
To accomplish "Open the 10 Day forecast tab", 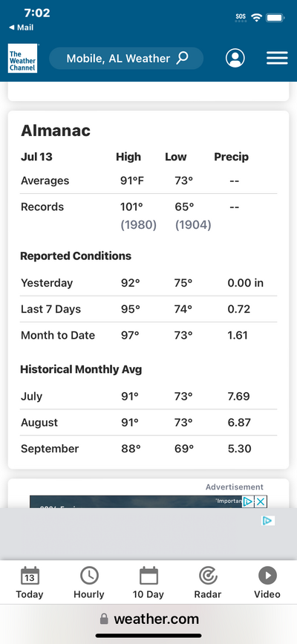I will (148, 582).
